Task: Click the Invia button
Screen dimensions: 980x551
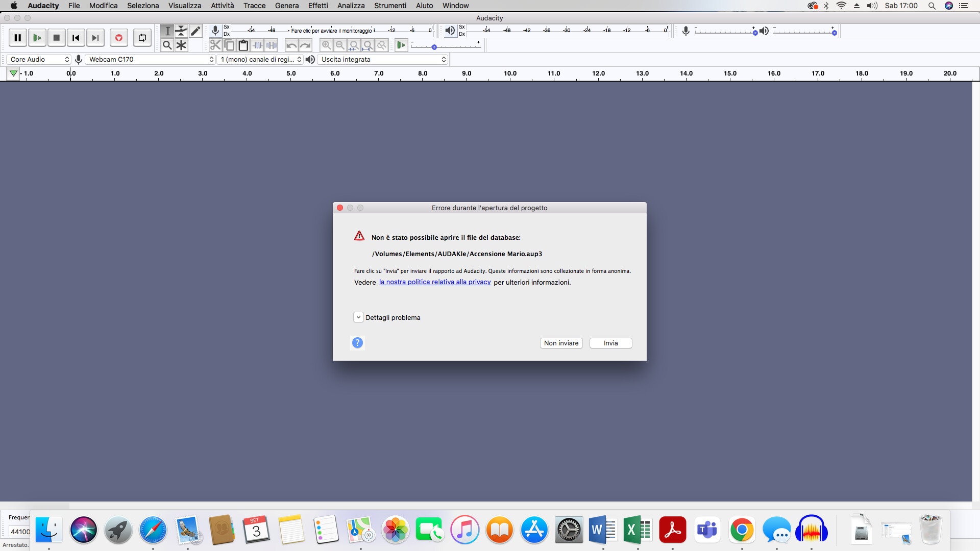Action: [610, 343]
